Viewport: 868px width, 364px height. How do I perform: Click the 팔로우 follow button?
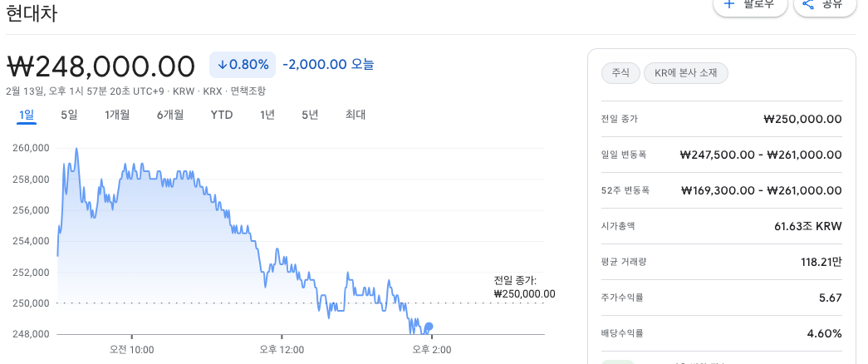tap(750, 5)
